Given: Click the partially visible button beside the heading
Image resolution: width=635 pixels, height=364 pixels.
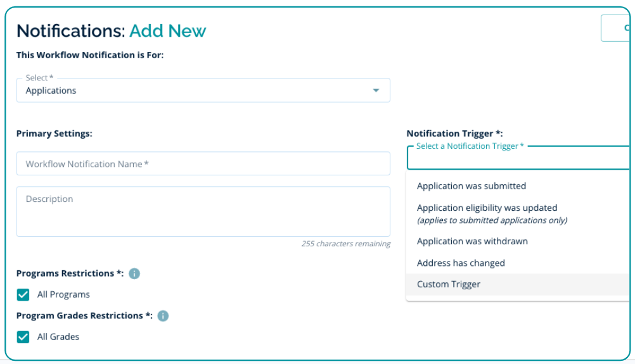Looking at the screenshot, I should (617, 28).
